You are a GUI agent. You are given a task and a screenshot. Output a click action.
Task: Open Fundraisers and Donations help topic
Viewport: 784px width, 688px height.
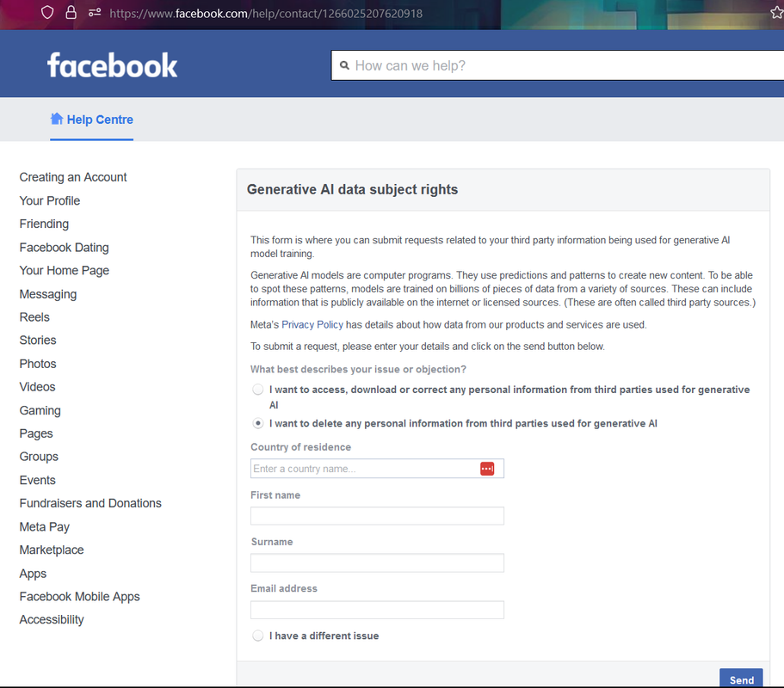pyautogui.click(x=90, y=503)
